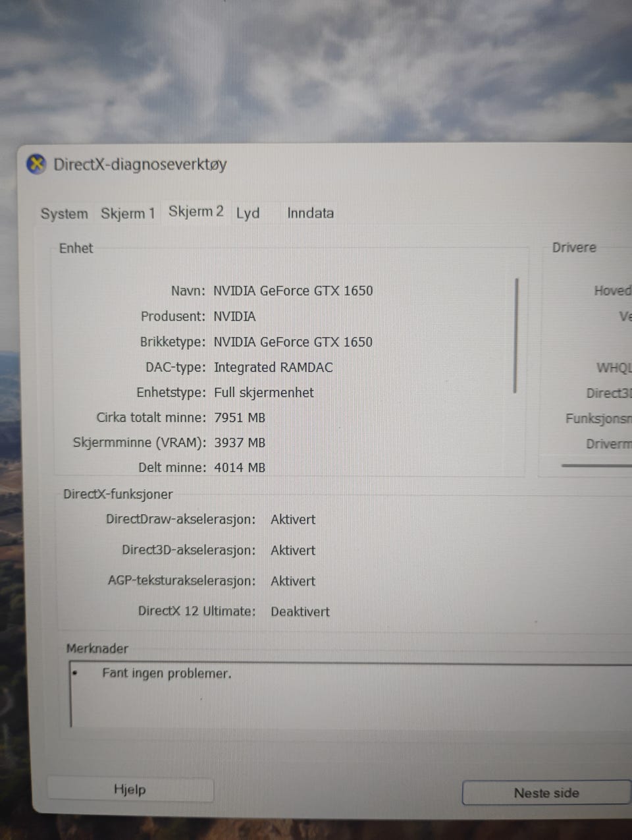Click the 4014 MB shared memory value
Image resolution: width=632 pixels, height=840 pixels.
[240, 468]
